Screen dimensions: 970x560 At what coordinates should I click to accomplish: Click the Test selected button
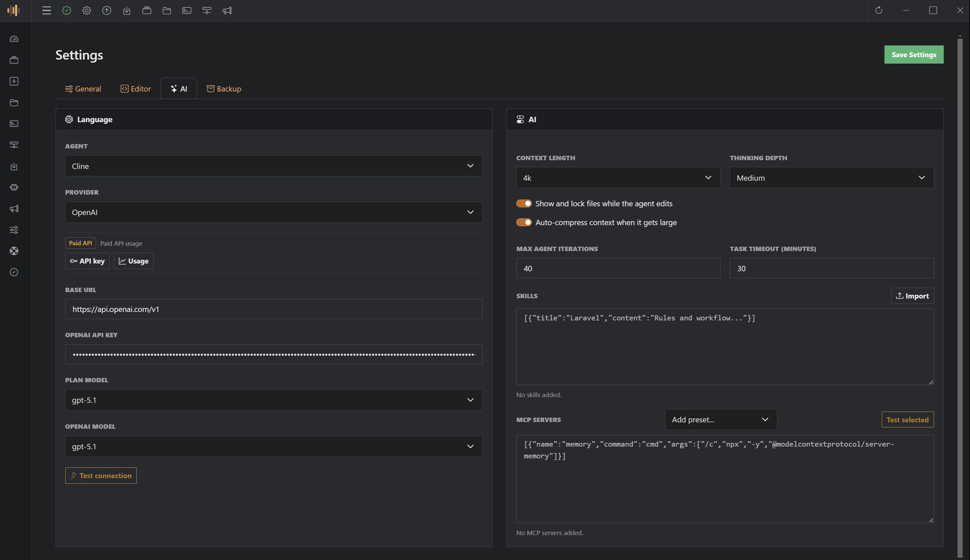click(908, 420)
